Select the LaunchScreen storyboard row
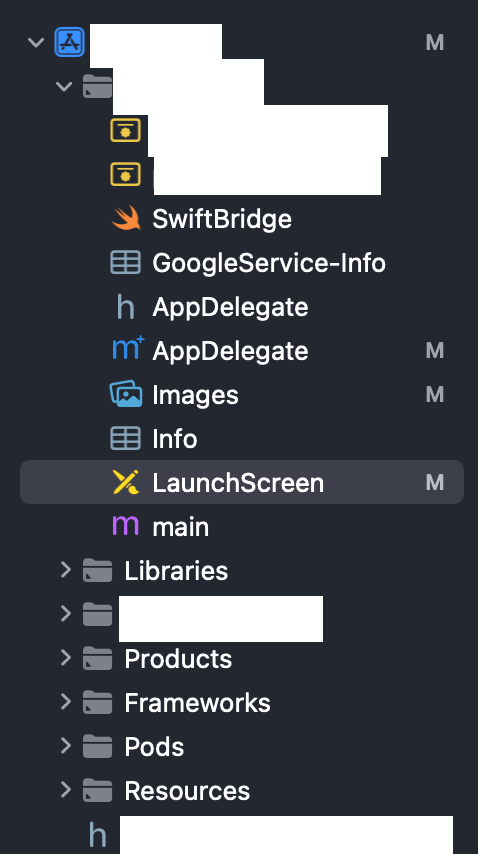 (x=242, y=482)
